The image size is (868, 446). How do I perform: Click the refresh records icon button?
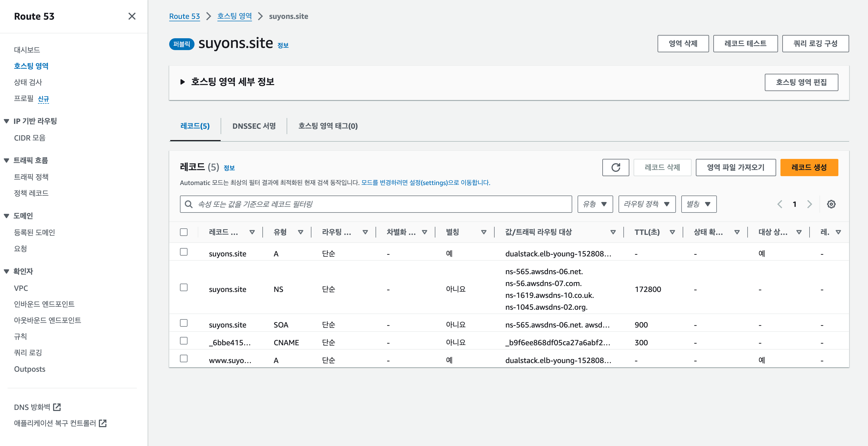tap(615, 168)
